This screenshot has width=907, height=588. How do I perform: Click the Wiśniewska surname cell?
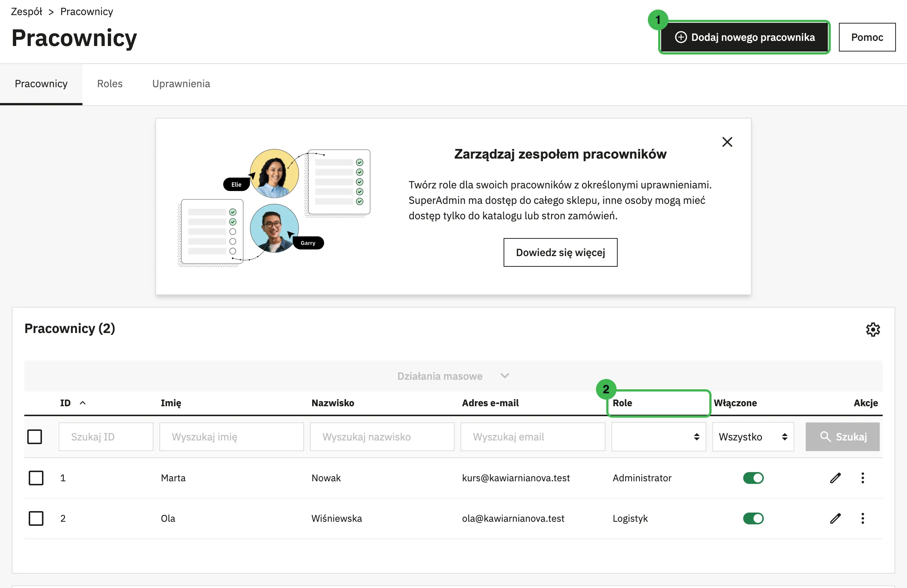[x=336, y=518]
